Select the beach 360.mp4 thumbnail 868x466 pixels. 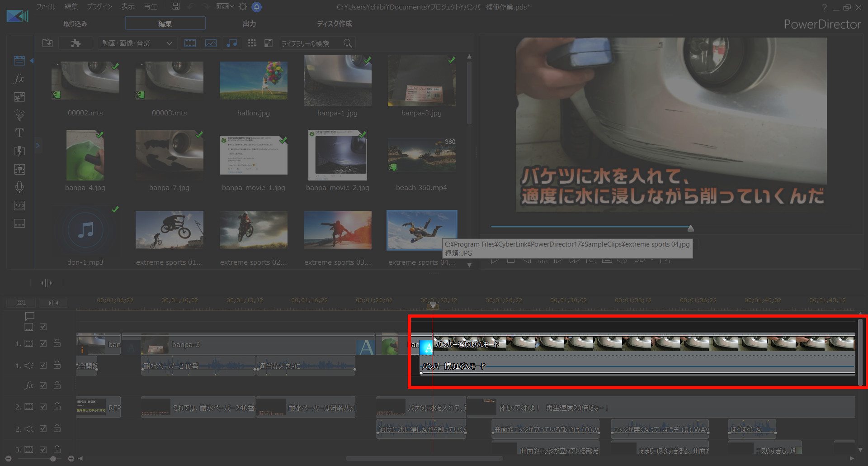click(x=421, y=155)
